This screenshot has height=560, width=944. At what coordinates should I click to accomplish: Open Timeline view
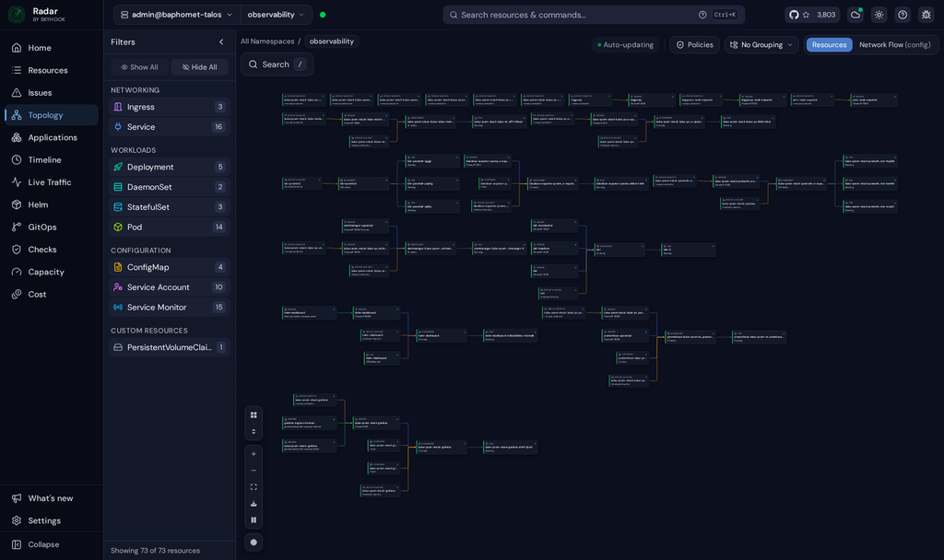click(x=52, y=159)
